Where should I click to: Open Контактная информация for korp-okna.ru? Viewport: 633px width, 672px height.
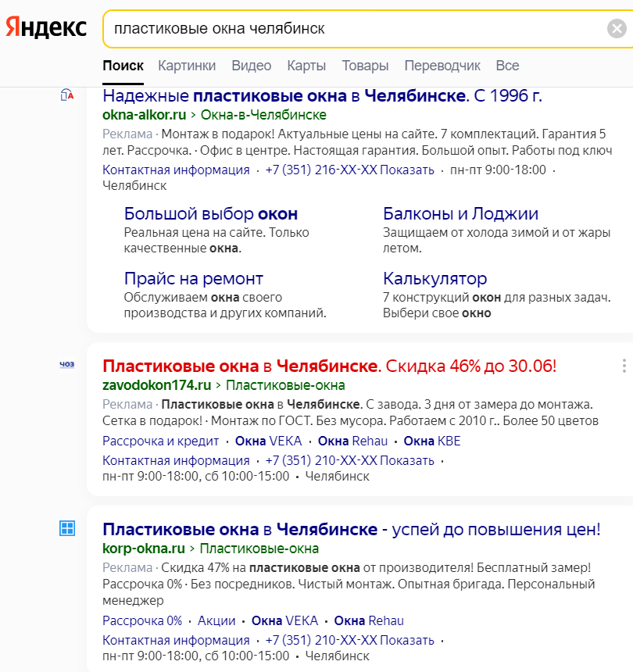[176, 640]
